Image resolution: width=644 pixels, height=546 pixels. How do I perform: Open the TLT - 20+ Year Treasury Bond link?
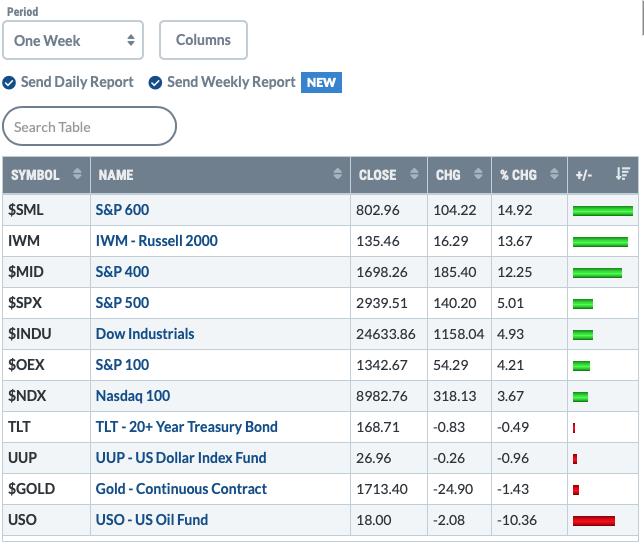point(186,427)
